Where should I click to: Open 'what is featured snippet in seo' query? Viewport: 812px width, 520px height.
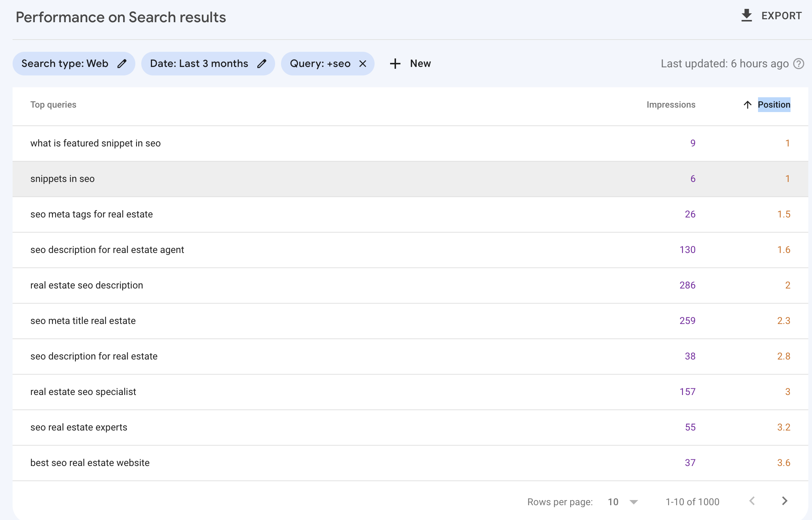point(95,143)
